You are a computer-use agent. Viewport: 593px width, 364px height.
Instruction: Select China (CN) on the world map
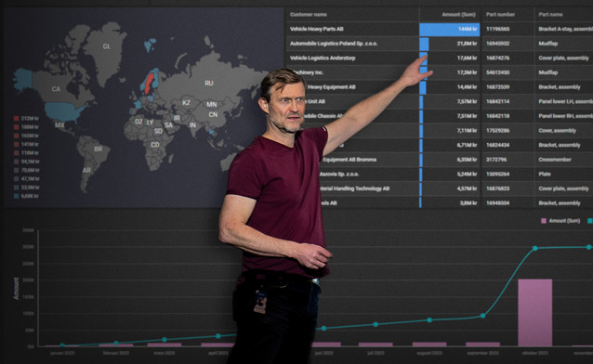pos(213,114)
